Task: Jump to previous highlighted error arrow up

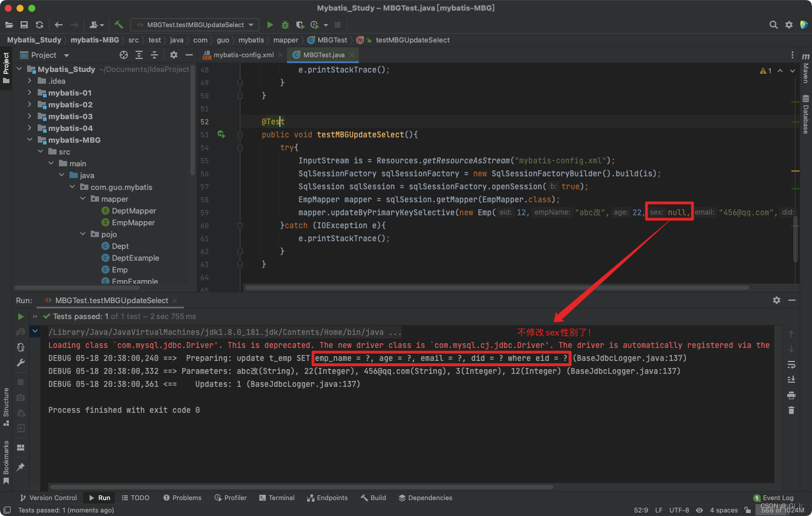Action: [780, 71]
